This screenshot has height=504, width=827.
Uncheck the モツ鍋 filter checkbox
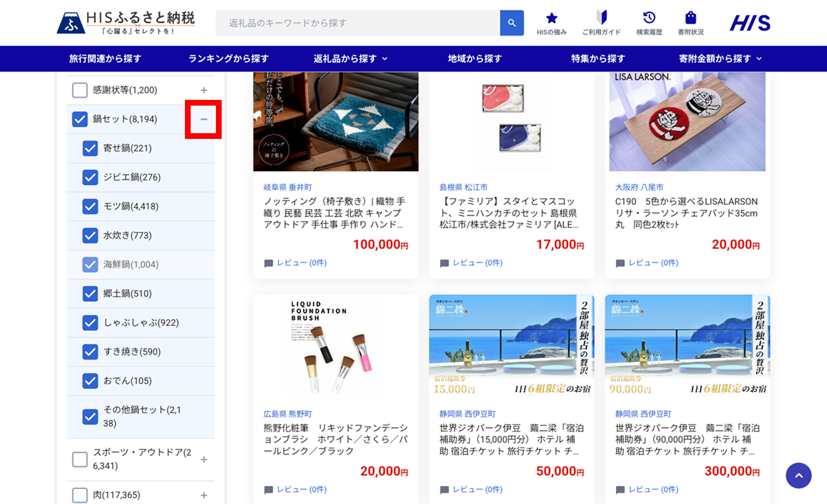pyautogui.click(x=90, y=206)
